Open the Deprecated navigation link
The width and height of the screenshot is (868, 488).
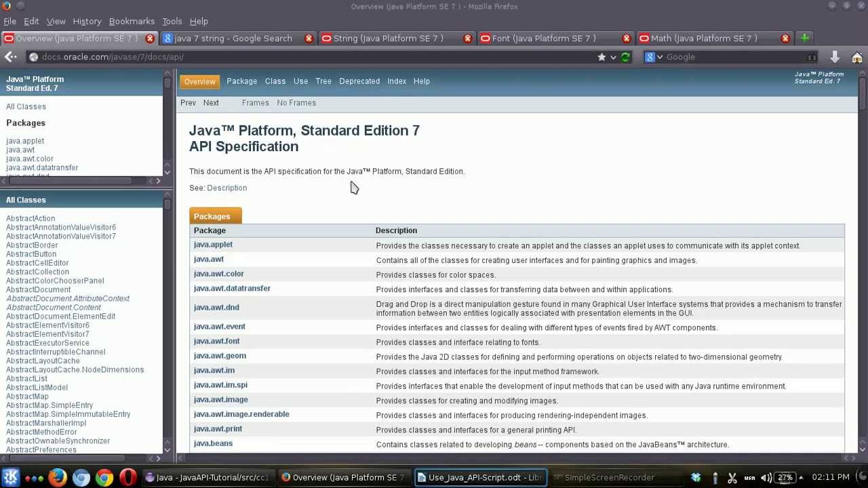(x=359, y=81)
